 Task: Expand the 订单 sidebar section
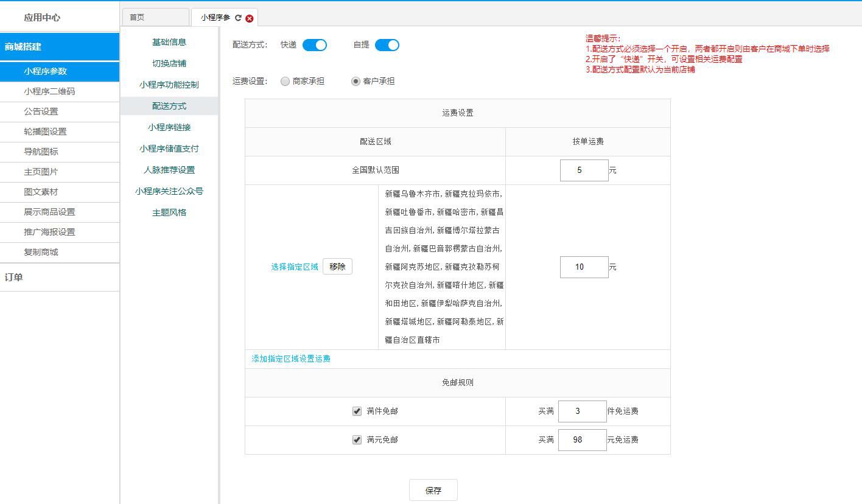click(x=59, y=277)
